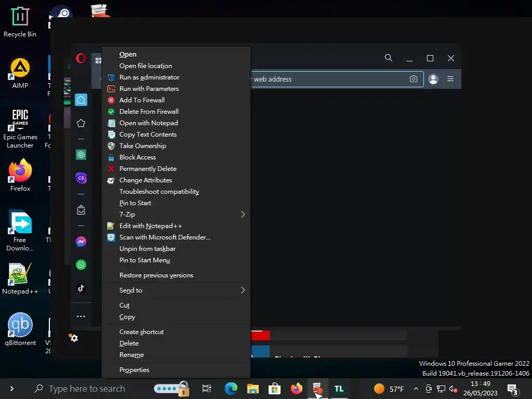
Task: Open the AIMP desktop shortcut
Action: click(20, 73)
